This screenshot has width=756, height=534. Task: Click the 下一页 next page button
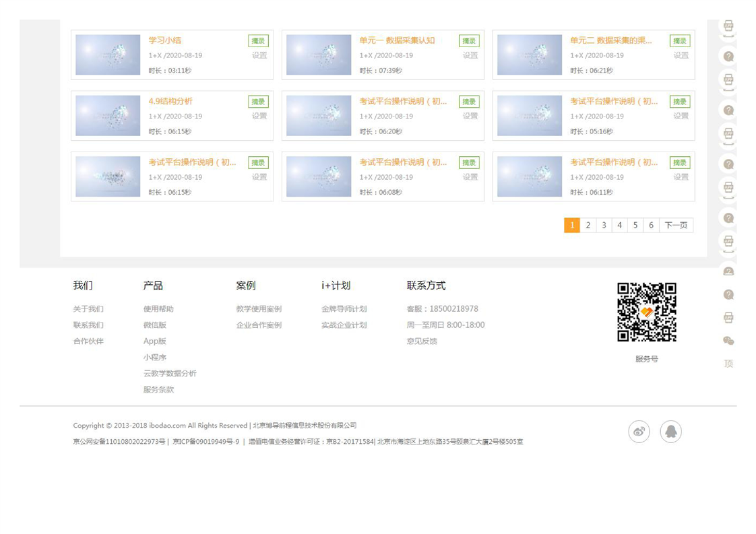tap(676, 226)
